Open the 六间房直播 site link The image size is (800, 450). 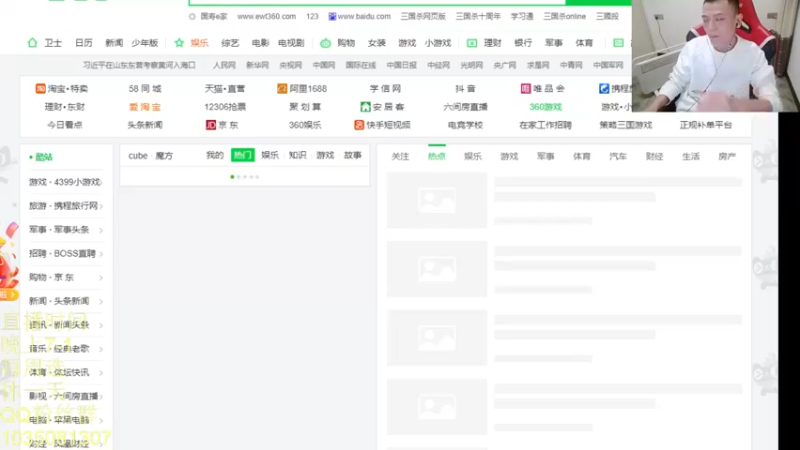coord(465,107)
